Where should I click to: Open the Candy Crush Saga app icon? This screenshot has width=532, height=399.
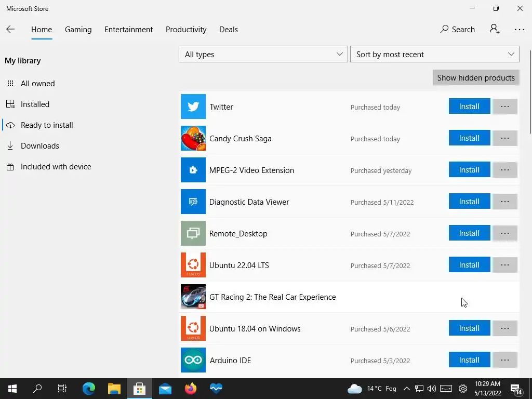(x=193, y=138)
